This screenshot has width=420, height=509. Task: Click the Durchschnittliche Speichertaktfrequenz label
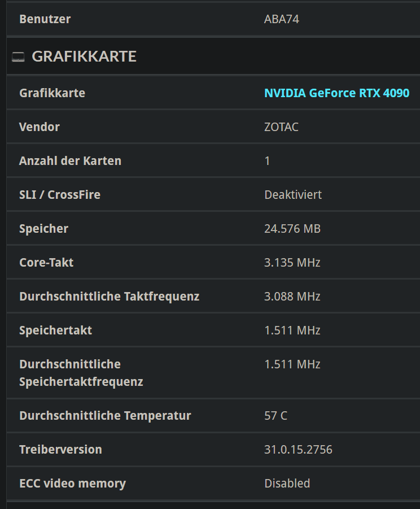(81, 373)
